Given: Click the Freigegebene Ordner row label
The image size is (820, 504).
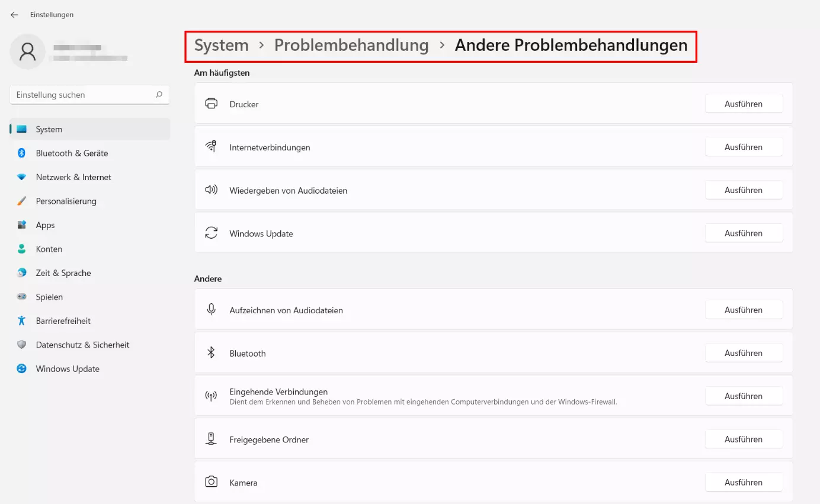Looking at the screenshot, I should coord(269,440).
